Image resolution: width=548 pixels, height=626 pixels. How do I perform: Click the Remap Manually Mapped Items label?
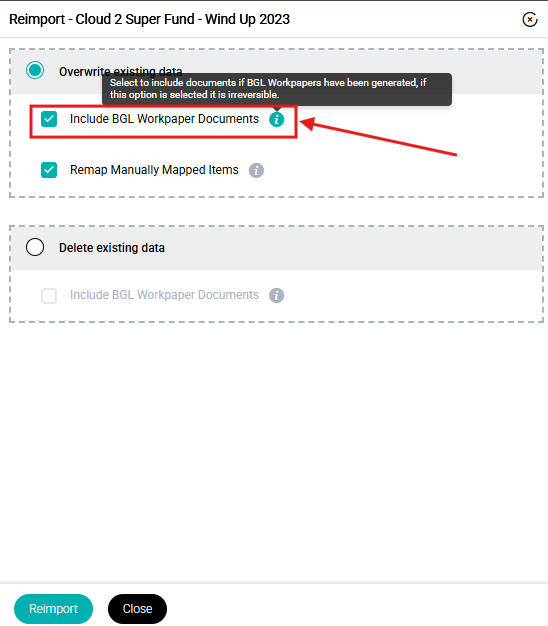tap(154, 170)
